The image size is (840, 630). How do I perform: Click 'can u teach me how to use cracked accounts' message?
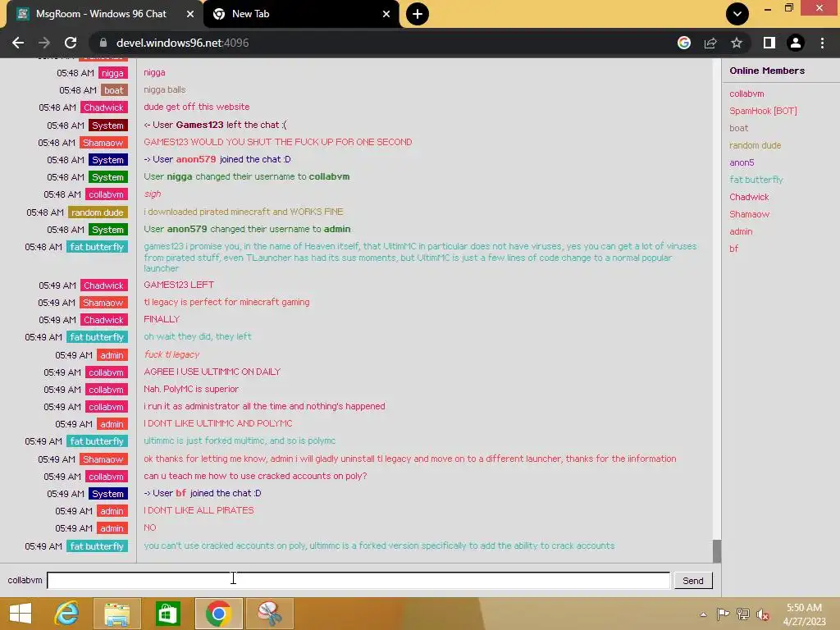click(x=255, y=477)
